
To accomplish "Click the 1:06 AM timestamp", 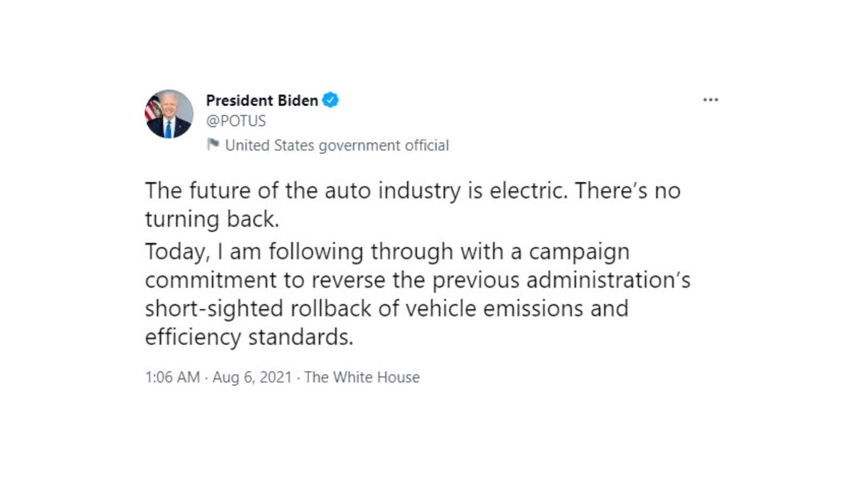I will (173, 377).
